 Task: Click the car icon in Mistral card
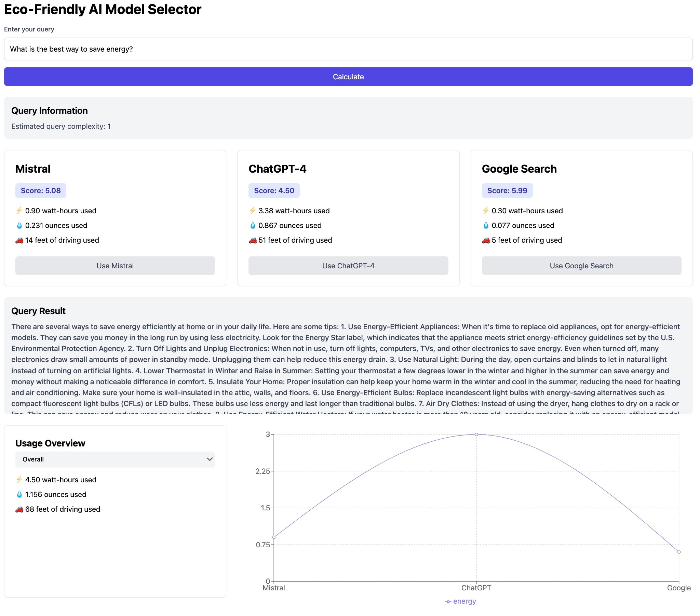pyautogui.click(x=19, y=240)
